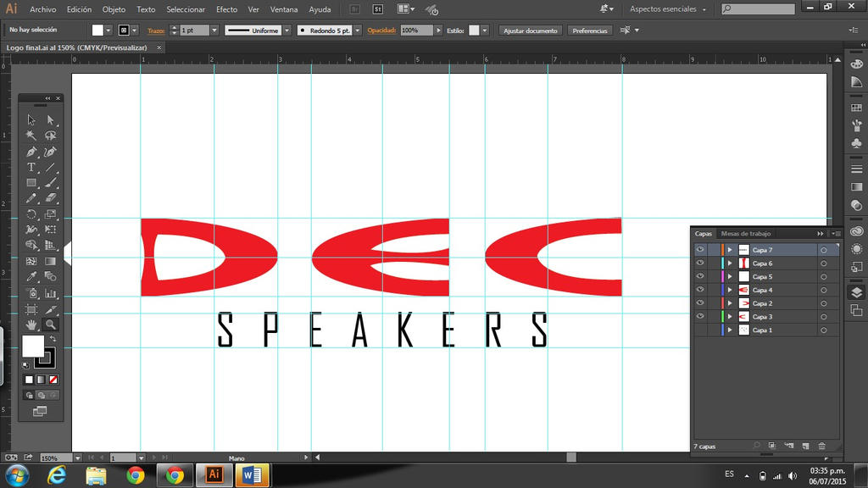The width and height of the screenshot is (868, 488).
Task: Choose the Line Segment tool
Action: pyautogui.click(x=50, y=167)
